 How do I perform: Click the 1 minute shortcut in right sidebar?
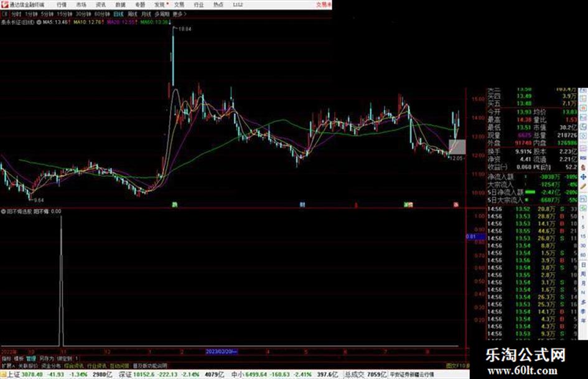(583, 218)
